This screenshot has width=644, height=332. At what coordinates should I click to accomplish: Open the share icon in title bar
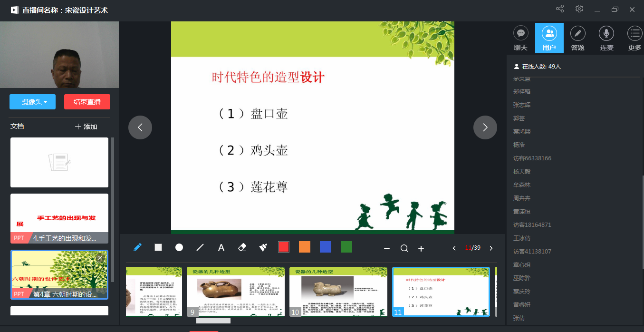coord(560,9)
